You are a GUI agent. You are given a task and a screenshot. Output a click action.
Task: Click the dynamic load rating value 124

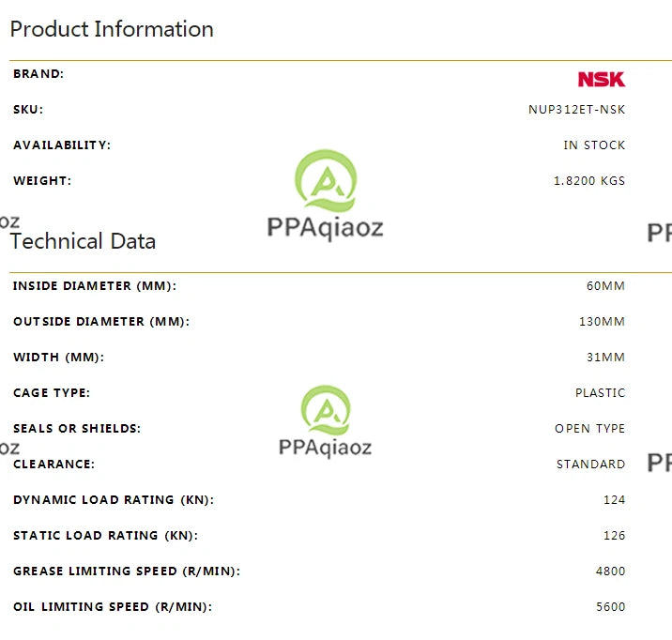[x=614, y=499]
